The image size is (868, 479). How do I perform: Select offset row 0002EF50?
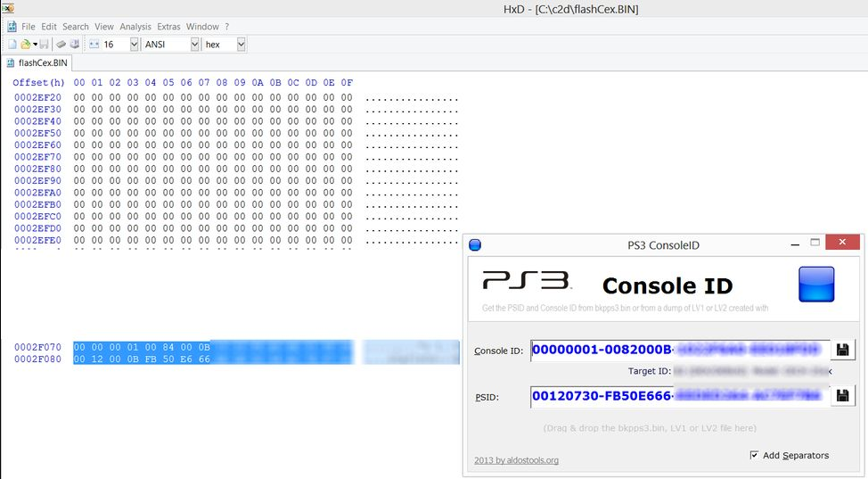tap(37, 133)
